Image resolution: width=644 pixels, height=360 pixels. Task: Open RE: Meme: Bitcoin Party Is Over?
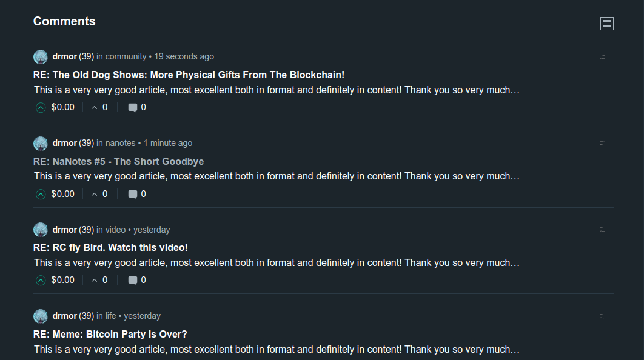click(110, 334)
